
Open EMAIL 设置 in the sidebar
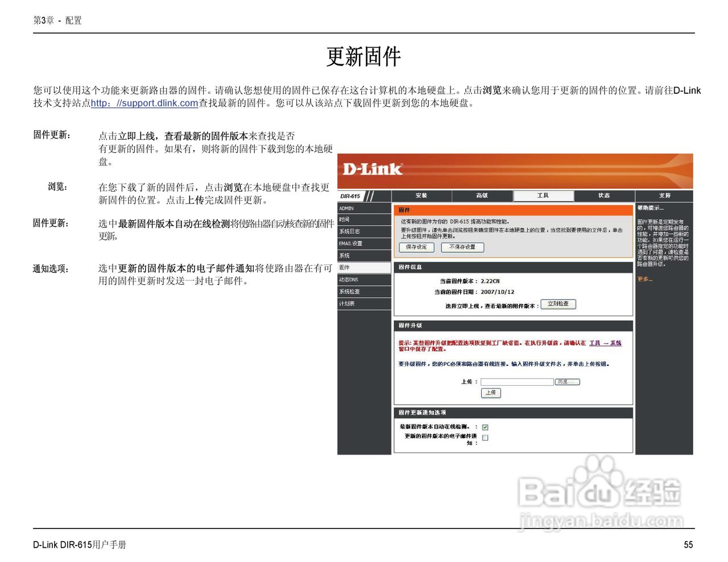[364, 243]
